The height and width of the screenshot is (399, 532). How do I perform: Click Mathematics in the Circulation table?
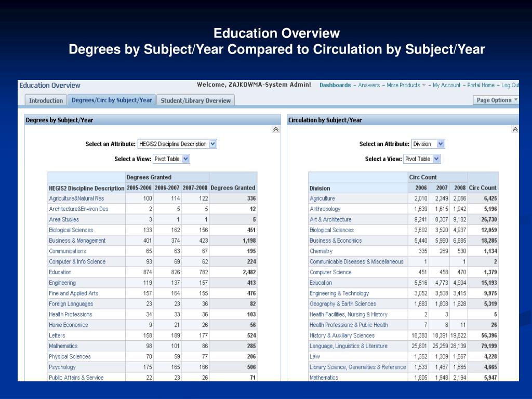[x=324, y=377]
